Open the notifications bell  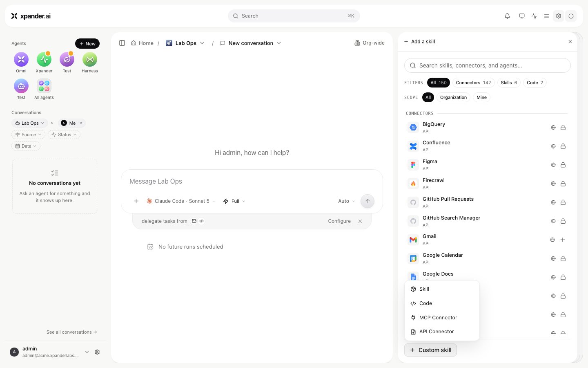click(507, 16)
